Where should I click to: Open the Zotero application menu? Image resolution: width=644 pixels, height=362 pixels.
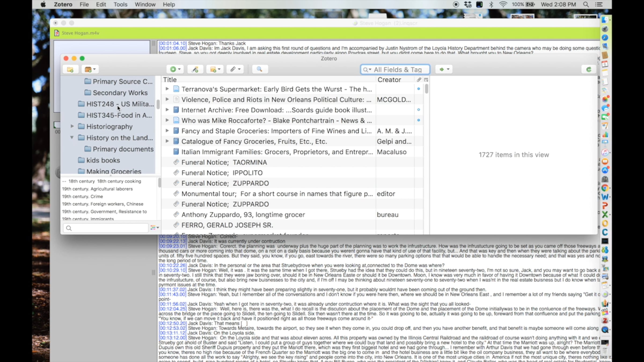[63, 5]
